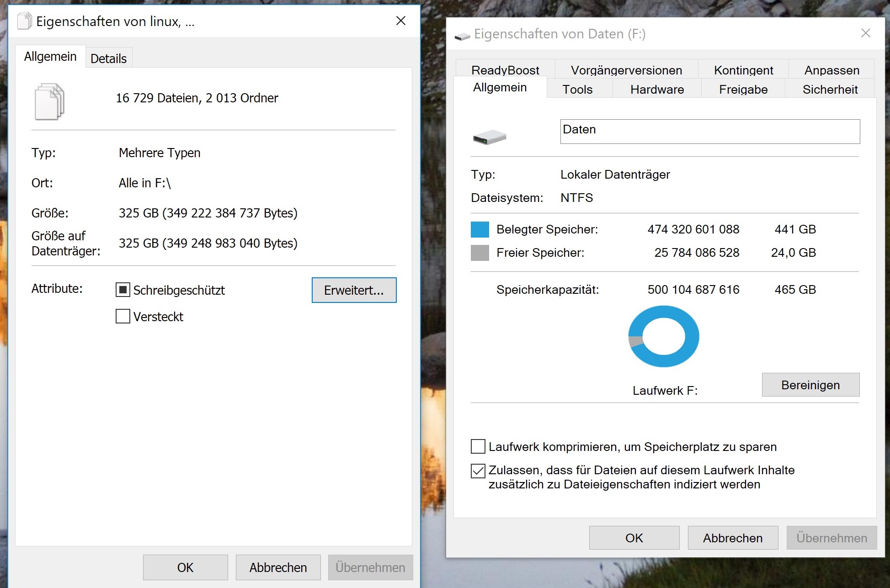Click the Bereinigen button

coord(810,385)
